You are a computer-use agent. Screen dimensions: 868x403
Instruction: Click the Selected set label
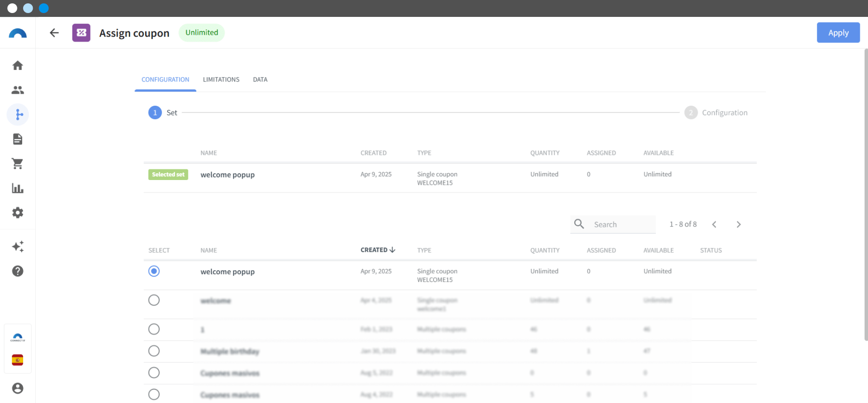coord(168,175)
